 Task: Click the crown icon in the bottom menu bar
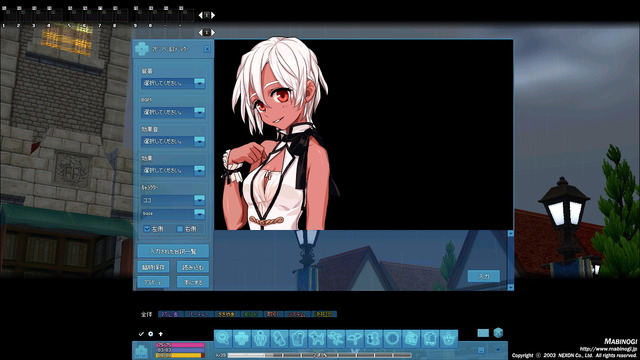pos(449,338)
